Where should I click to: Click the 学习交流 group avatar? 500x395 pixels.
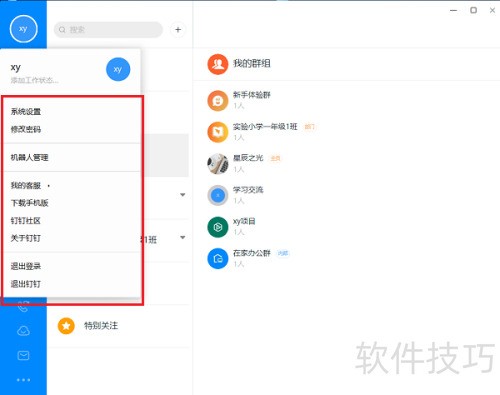point(218,195)
